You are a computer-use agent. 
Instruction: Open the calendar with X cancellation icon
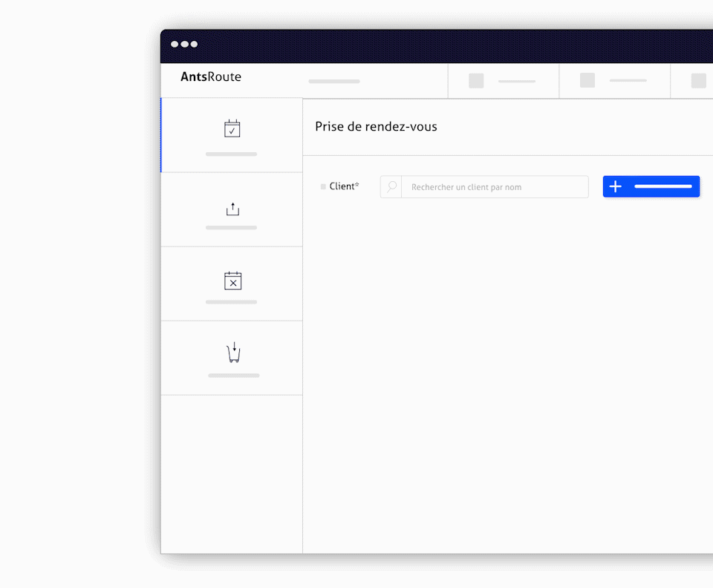tap(232, 281)
